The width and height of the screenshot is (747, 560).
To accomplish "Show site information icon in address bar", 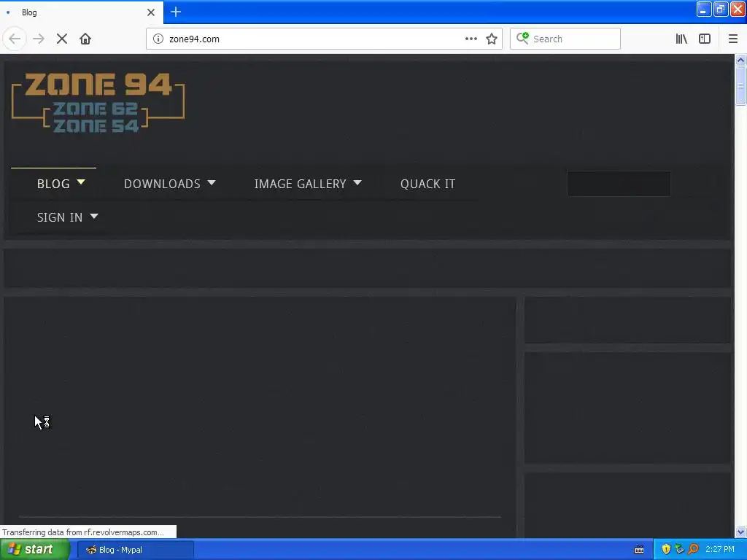I will coord(158,39).
